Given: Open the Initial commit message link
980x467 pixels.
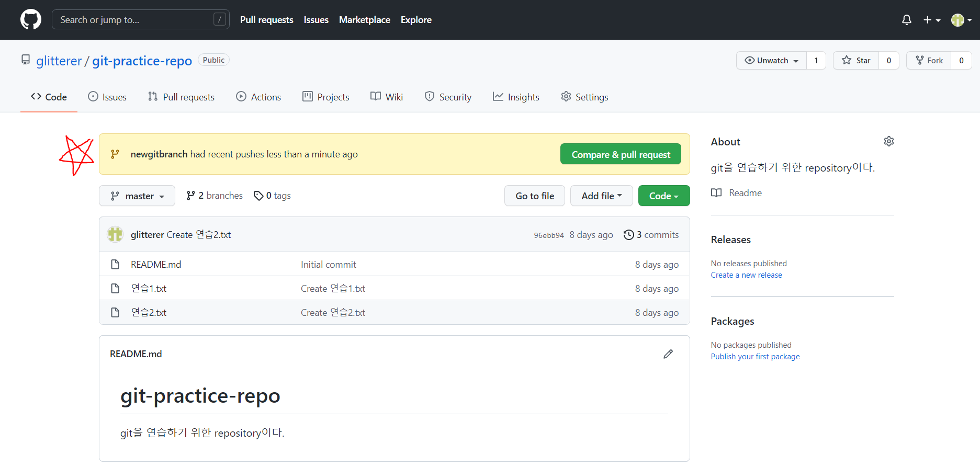Looking at the screenshot, I should pos(329,265).
